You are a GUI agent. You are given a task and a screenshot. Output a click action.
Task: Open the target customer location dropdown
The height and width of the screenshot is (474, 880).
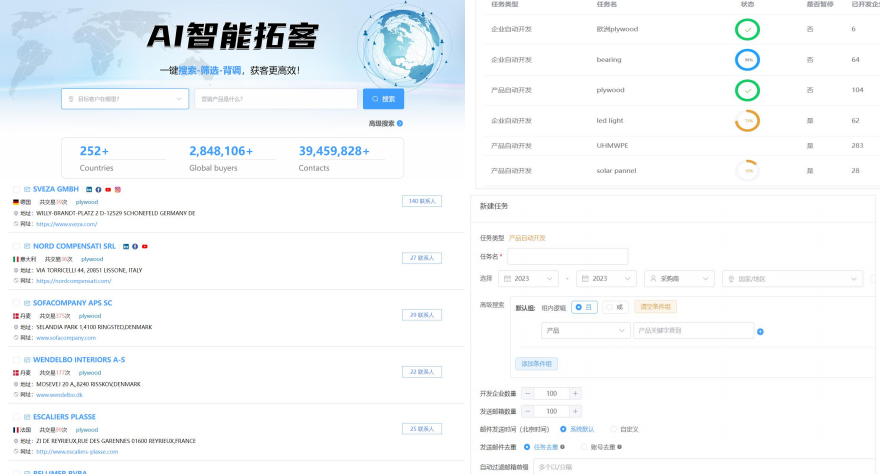[x=125, y=99]
